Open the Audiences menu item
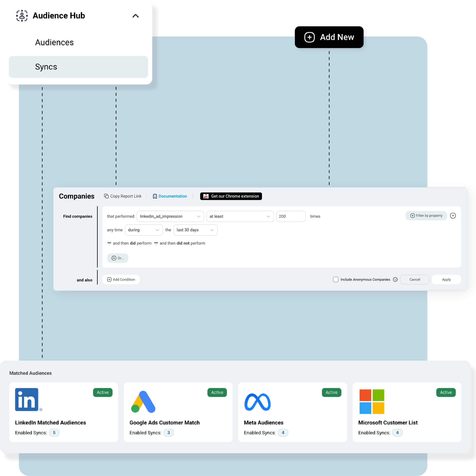Viewport: 476px width, 476px height. (x=54, y=42)
